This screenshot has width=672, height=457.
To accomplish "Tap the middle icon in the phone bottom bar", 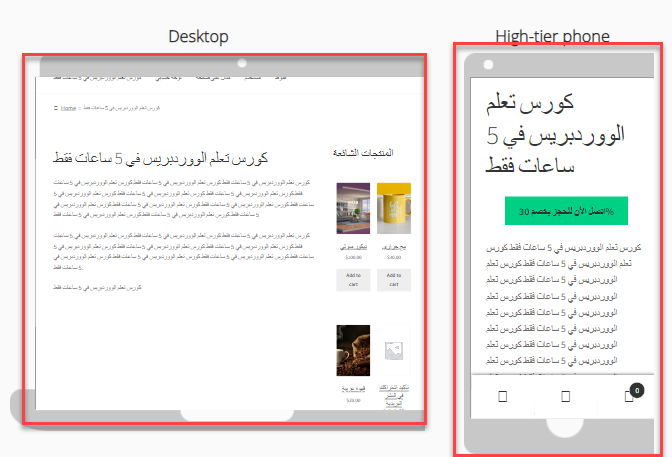I will (x=566, y=396).
